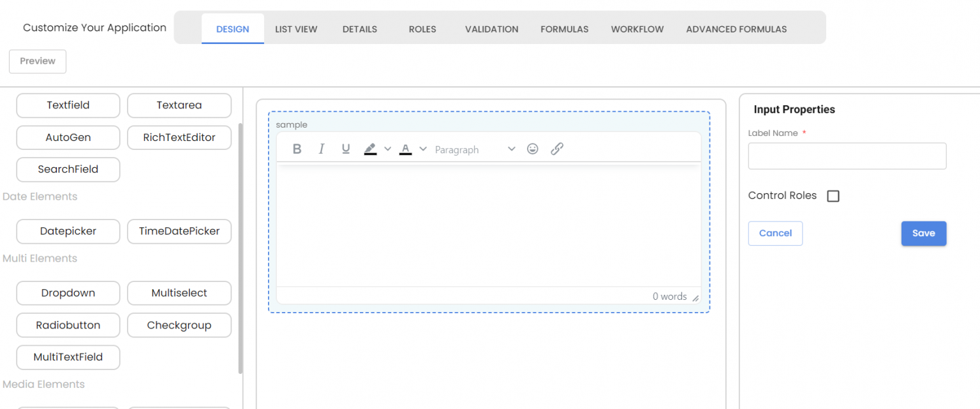The height and width of the screenshot is (409, 980).
Task: Open the highlight color dropdown chevron
Action: (387, 149)
